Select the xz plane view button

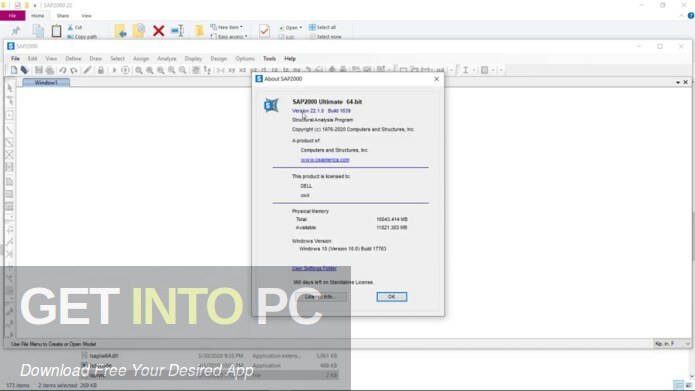click(242, 70)
